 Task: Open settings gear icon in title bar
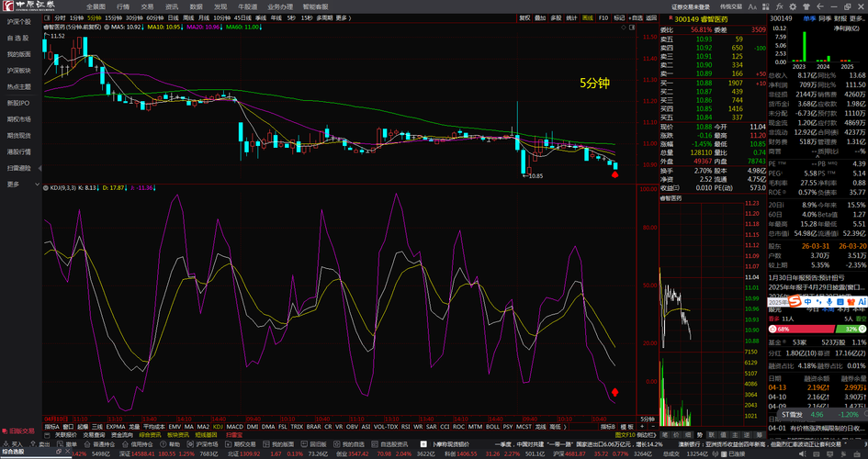point(794,6)
